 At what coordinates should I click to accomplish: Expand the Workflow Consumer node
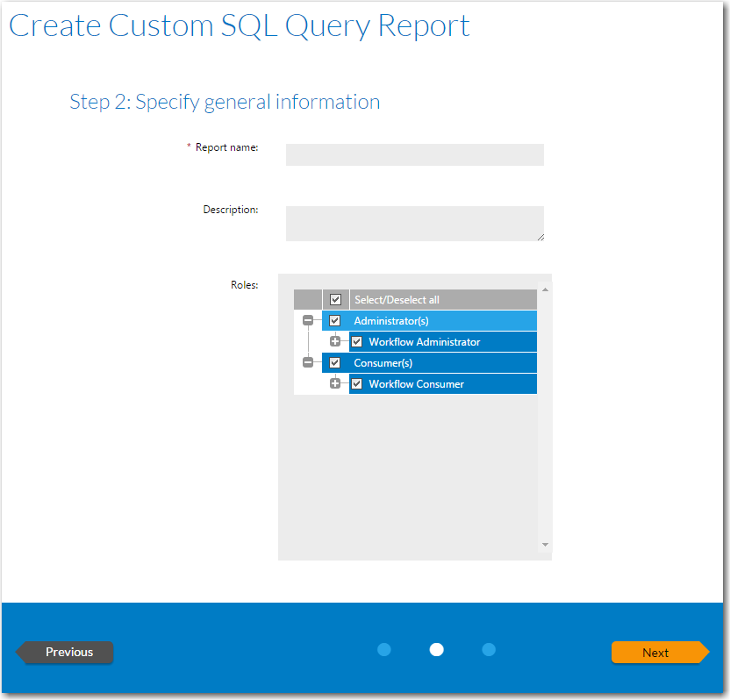point(335,384)
